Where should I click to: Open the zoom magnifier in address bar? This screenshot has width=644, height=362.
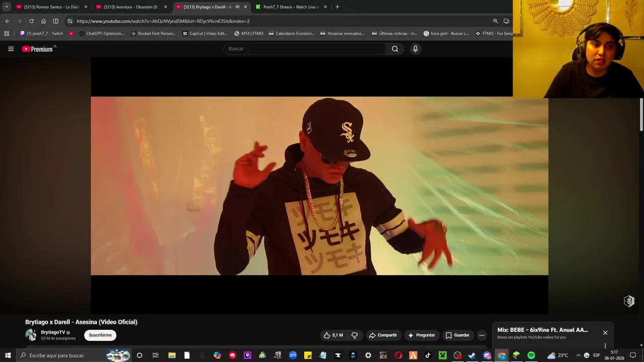tap(496, 21)
